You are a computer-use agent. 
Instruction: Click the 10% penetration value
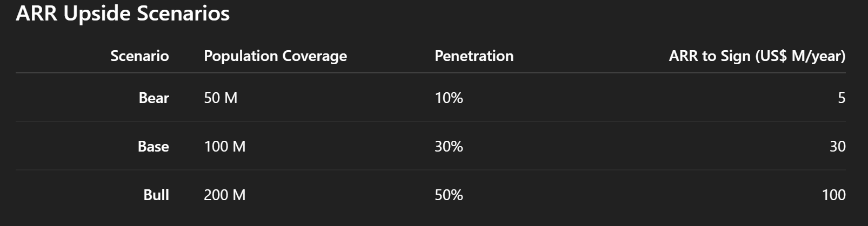tap(449, 98)
